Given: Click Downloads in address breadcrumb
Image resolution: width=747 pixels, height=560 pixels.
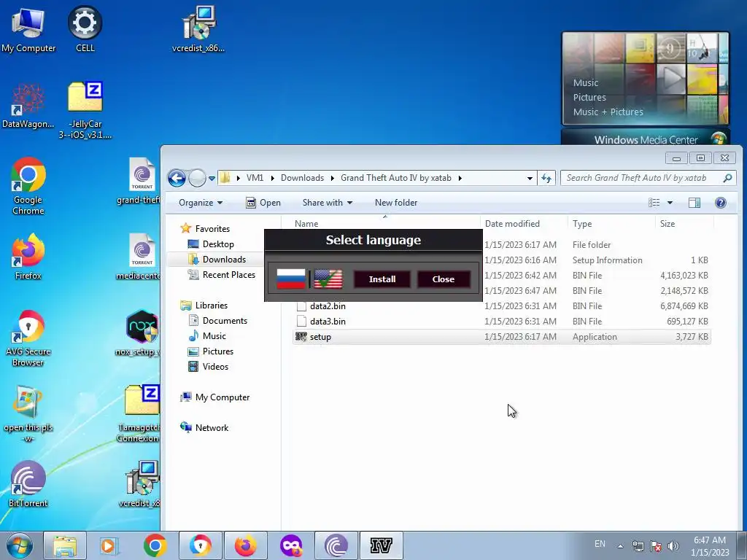Looking at the screenshot, I should tap(302, 178).
